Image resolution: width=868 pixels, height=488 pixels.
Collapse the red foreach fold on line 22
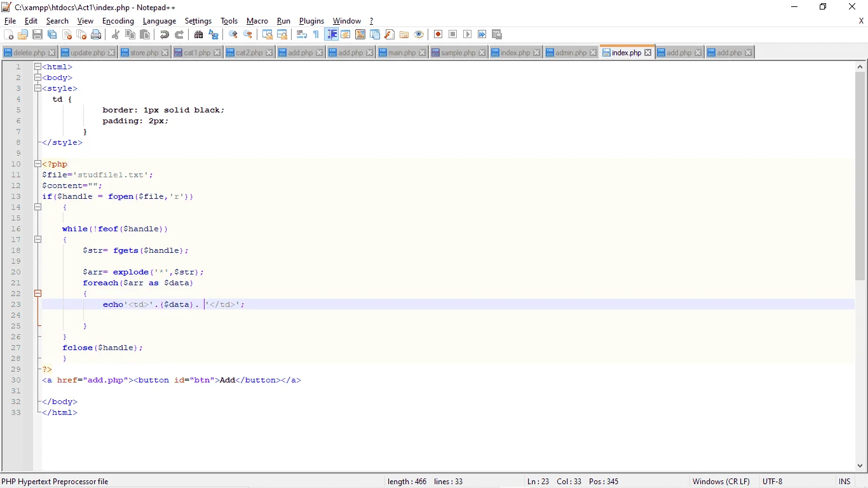click(37, 294)
